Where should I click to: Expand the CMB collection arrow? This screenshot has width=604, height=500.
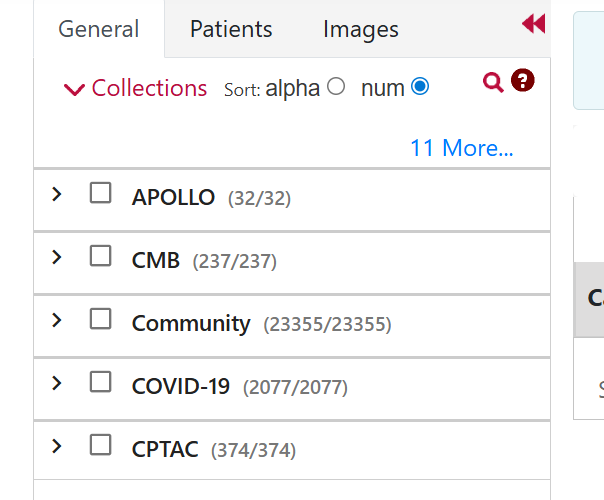57,257
